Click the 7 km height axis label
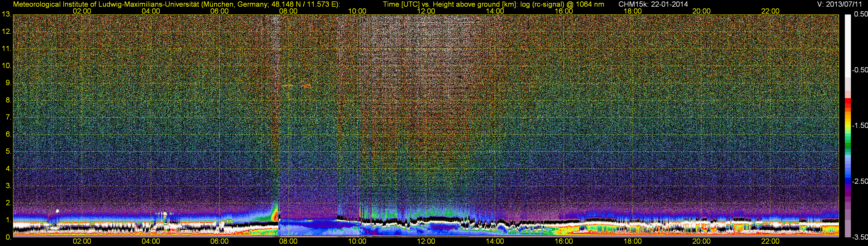This screenshot has width=868, height=246. 8,117
